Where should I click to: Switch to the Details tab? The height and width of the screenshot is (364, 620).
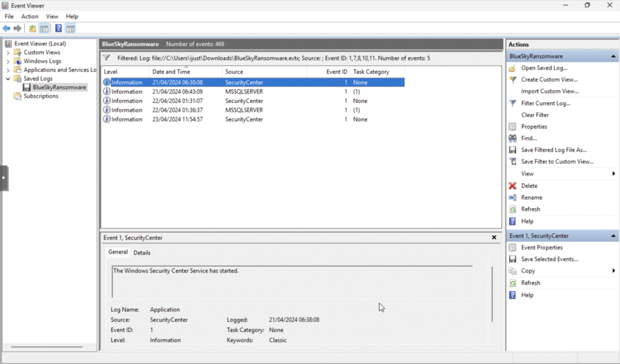pyautogui.click(x=142, y=253)
